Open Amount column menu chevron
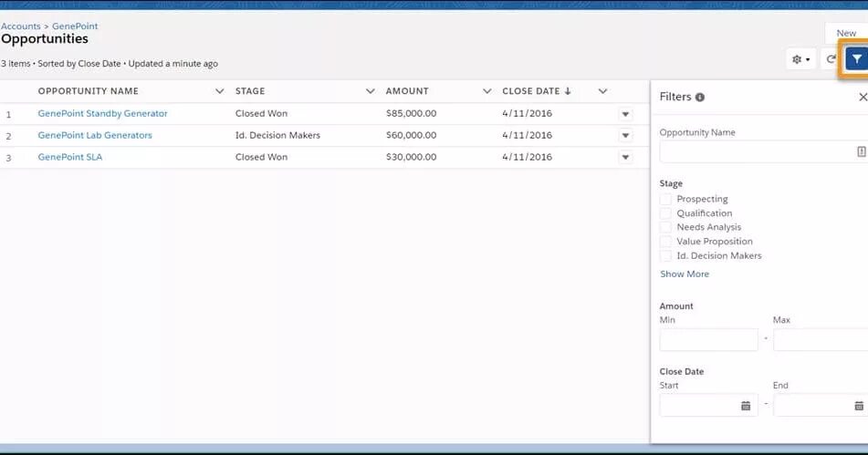 click(x=486, y=91)
